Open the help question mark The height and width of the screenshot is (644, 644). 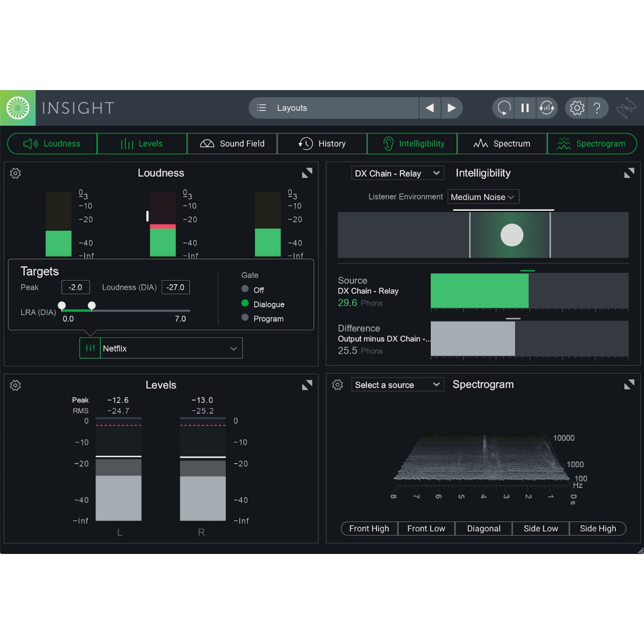click(597, 108)
